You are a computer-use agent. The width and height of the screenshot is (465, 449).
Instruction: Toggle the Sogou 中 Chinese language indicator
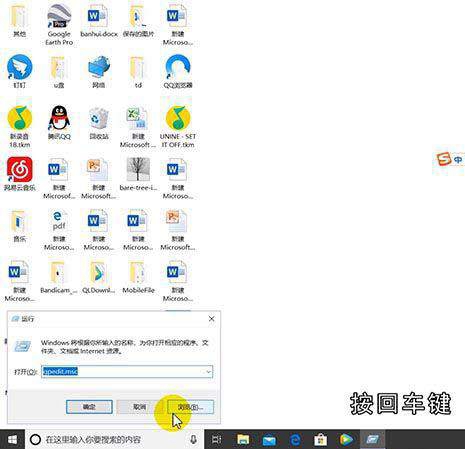(x=459, y=160)
